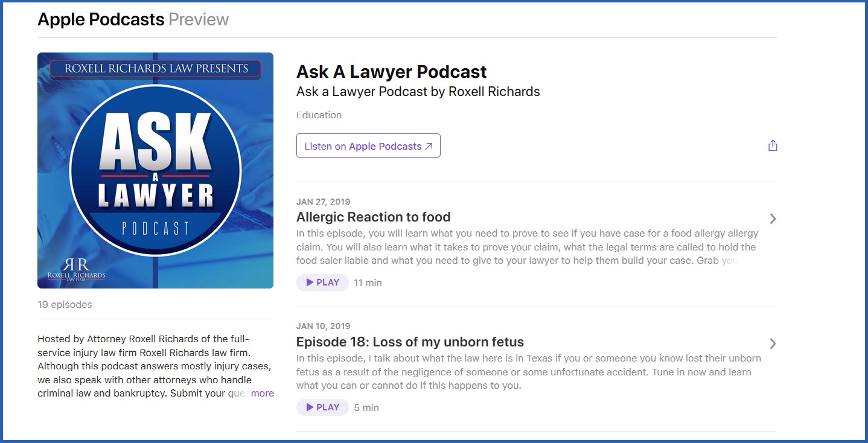
Task: Expand the podcast description with the more link
Action: [263, 394]
